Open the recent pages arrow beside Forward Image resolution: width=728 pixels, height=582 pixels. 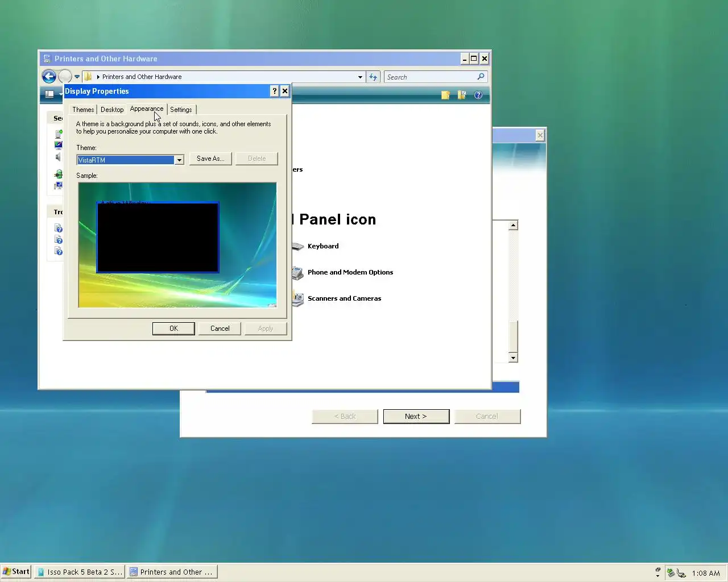[77, 77]
